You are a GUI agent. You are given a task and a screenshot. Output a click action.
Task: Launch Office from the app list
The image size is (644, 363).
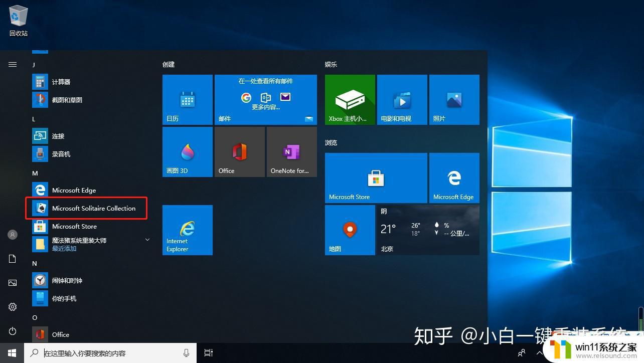[x=91, y=334]
